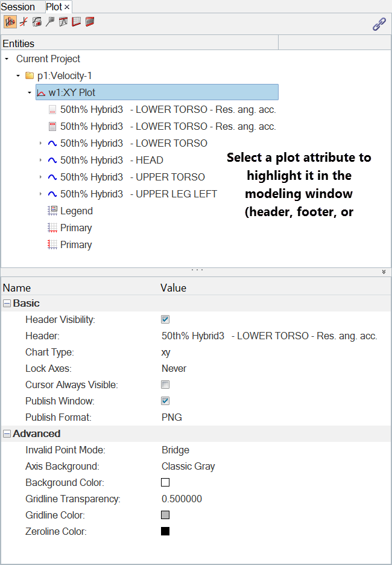The image size is (392, 565).
Task: Select the UPPER LEG LEFT curve
Action: (139, 194)
